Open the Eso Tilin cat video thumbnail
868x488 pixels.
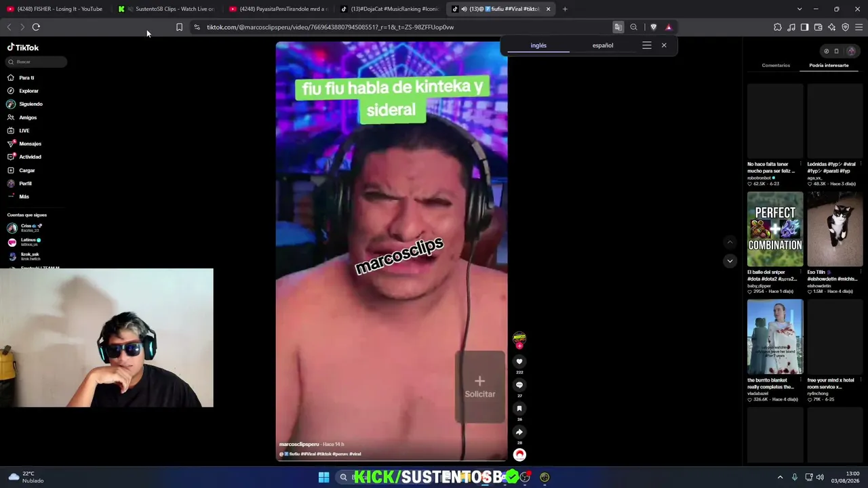[835, 229]
